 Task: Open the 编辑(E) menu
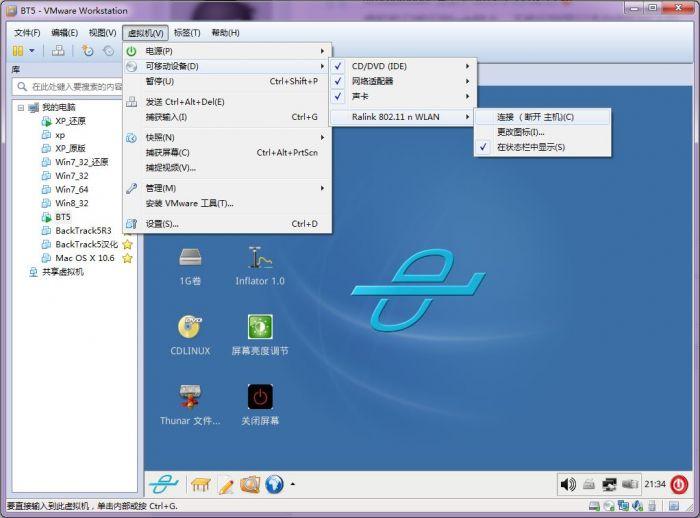point(65,33)
